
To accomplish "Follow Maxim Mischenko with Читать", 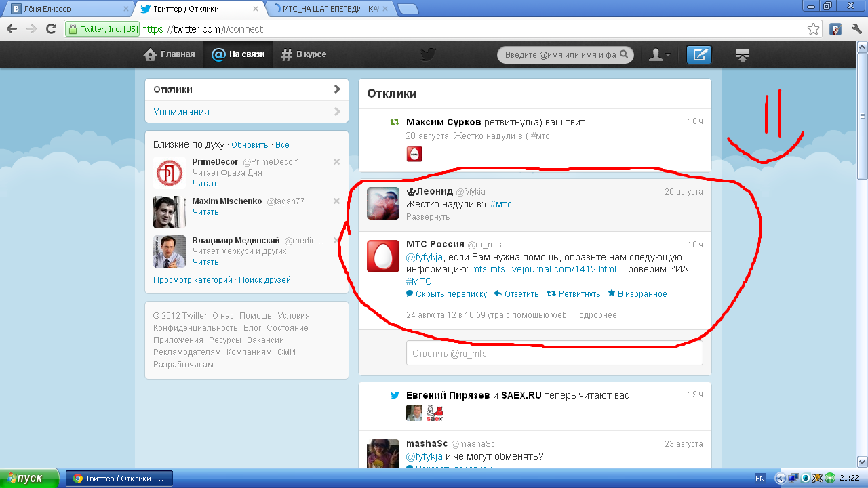I will pos(205,212).
